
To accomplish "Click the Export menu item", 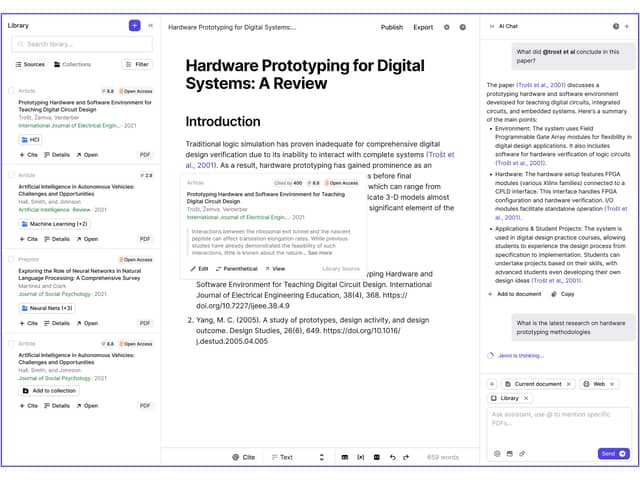I will (423, 27).
